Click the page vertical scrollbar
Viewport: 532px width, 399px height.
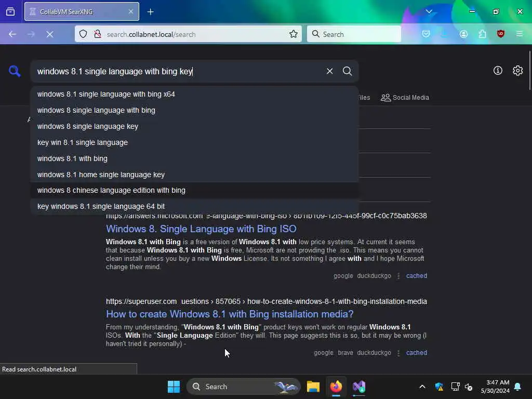[x=529, y=71]
